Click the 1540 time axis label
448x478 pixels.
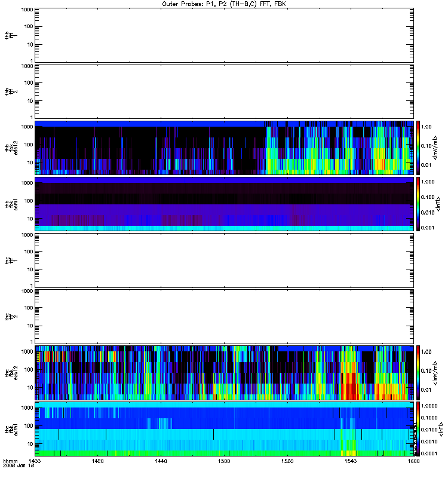tap(351, 461)
